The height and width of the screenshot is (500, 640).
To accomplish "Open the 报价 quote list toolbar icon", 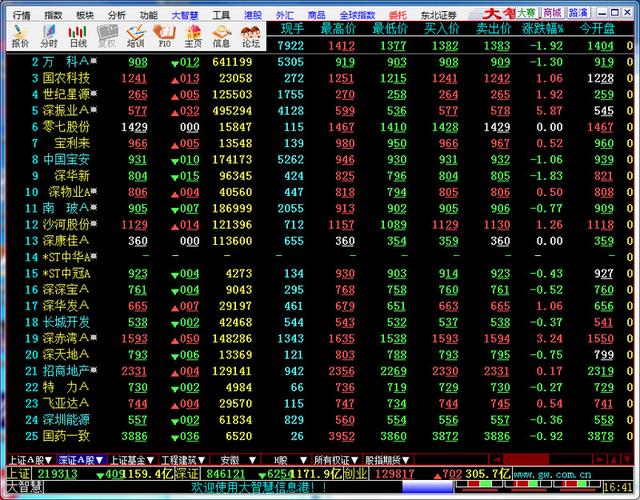I will coord(20,36).
